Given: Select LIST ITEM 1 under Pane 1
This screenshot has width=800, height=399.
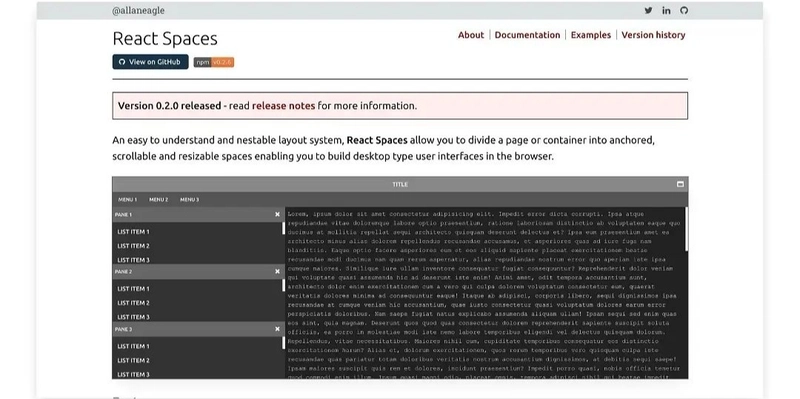Looking at the screenshot, I should point(134,232).
